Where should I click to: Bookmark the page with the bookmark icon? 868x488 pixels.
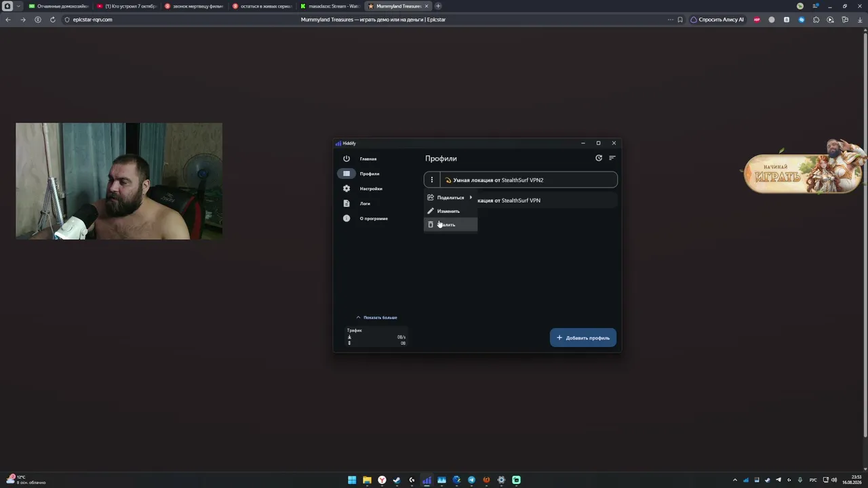click(680, 20)
